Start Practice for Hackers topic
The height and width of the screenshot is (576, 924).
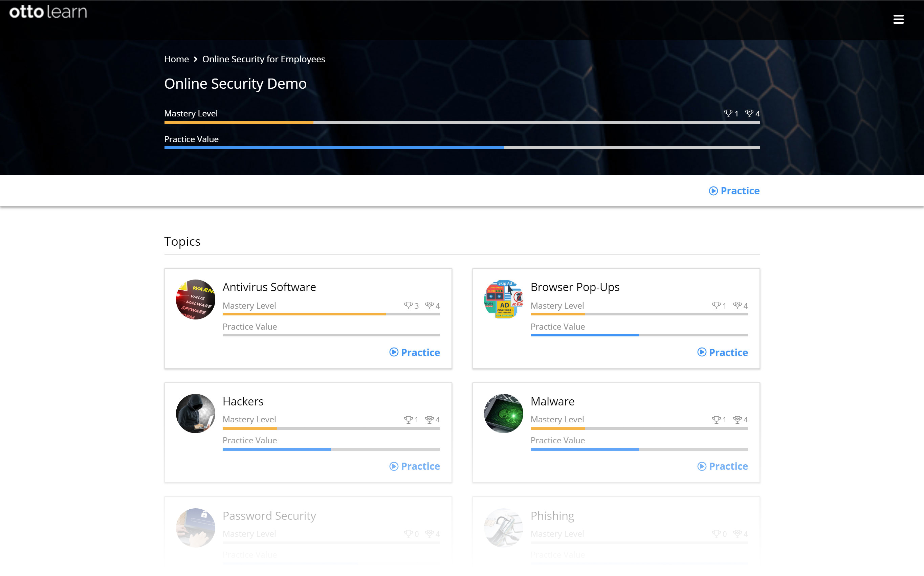[414, 466]
